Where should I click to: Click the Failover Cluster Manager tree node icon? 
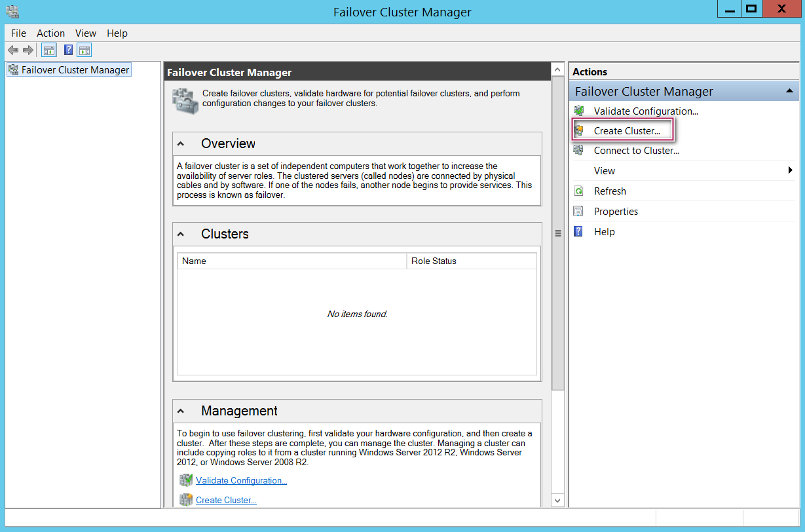tap(13, 69)
